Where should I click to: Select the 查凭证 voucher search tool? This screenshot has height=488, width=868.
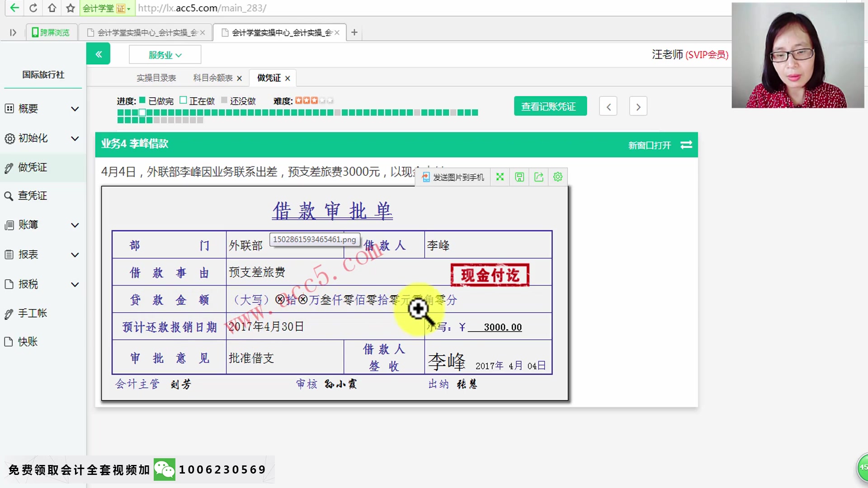click(x=33, y=196)
